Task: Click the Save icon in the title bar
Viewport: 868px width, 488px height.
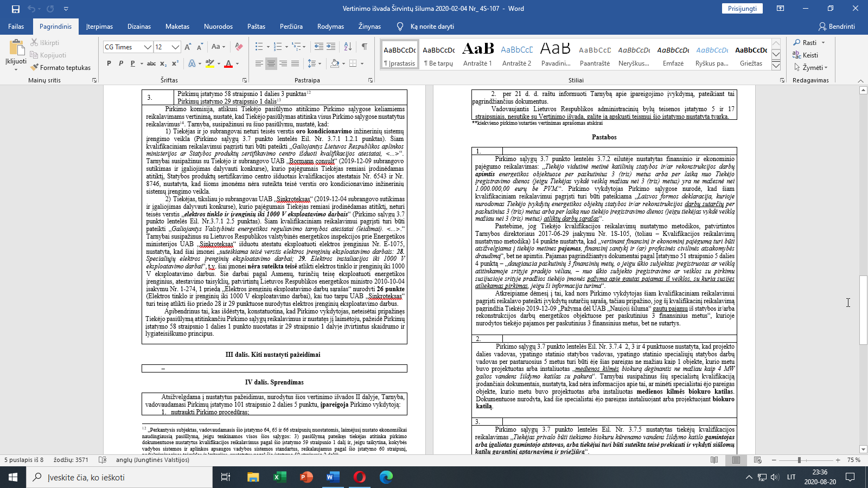Action: [x=15, y=9]
